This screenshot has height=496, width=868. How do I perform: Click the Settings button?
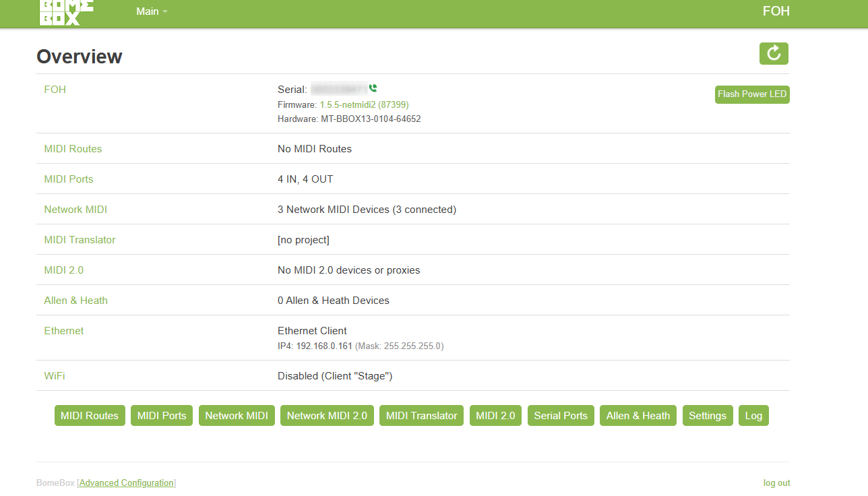coord(708,416)
